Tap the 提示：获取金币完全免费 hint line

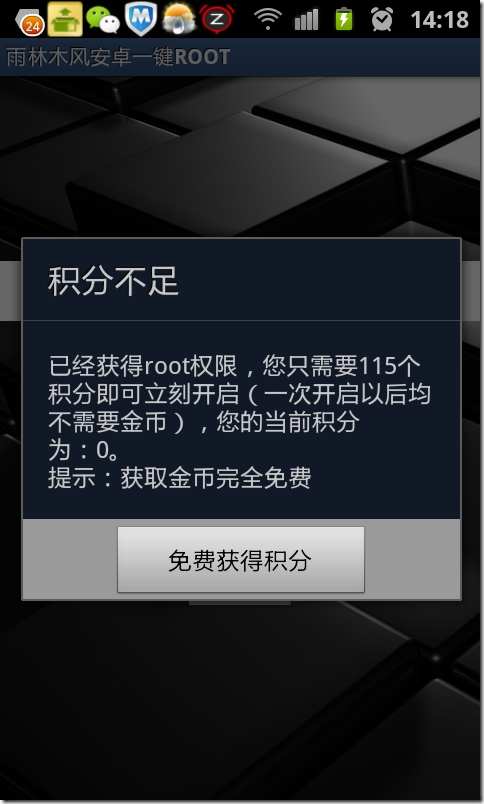tap(179, 478)
